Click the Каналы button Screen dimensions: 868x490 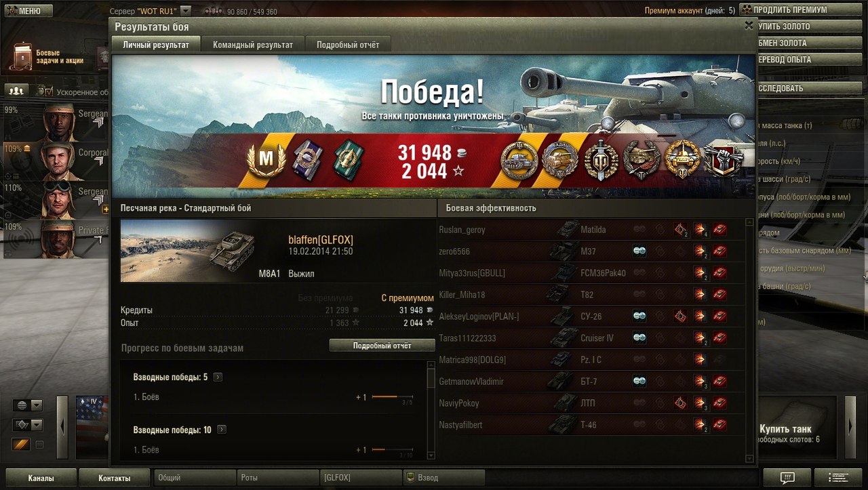(x=41, y=478)
